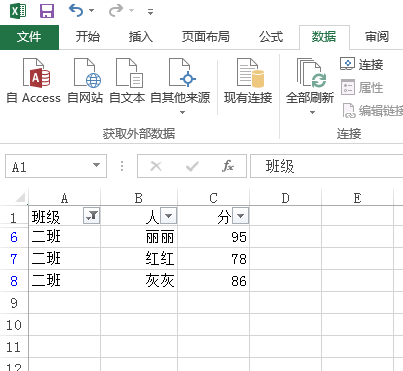Screen dimensions: 403x371
Task: Open the undo history dropdown arrow
Action: 92,11
